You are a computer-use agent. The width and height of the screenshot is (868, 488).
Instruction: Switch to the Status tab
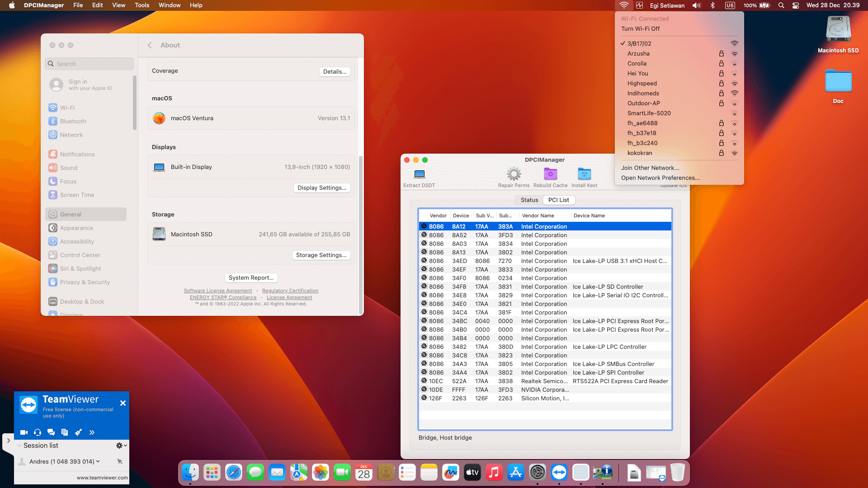click(x=529, y=200)
